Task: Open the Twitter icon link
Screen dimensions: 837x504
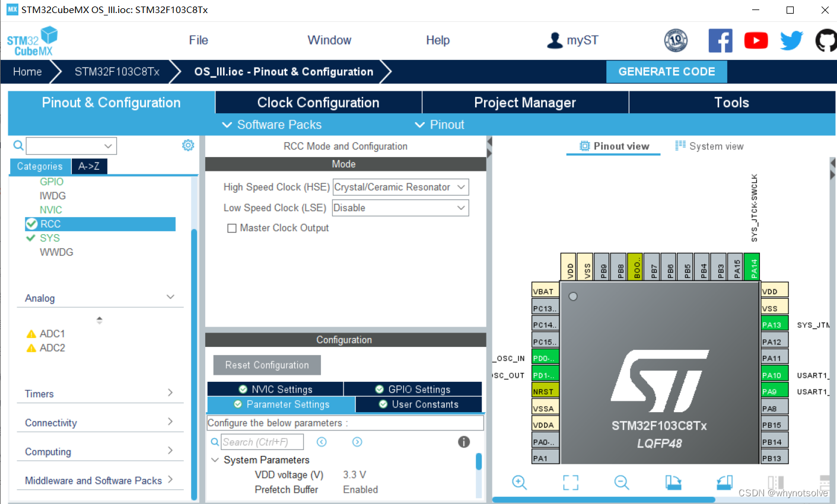Action: [x=791, y=40]
